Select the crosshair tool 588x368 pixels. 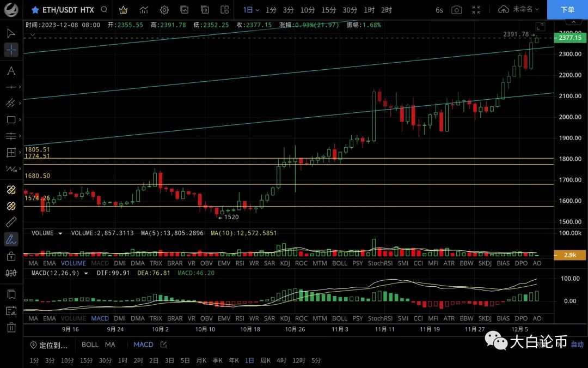11,50
